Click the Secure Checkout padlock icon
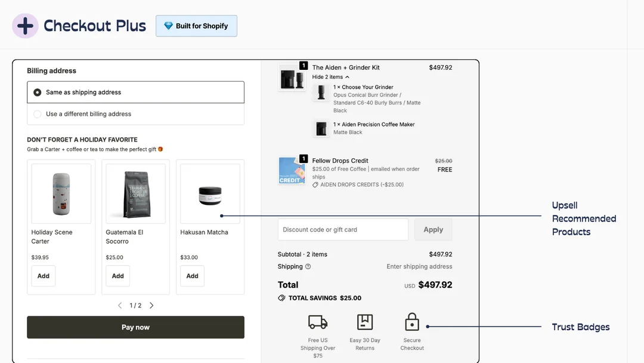 412,321
